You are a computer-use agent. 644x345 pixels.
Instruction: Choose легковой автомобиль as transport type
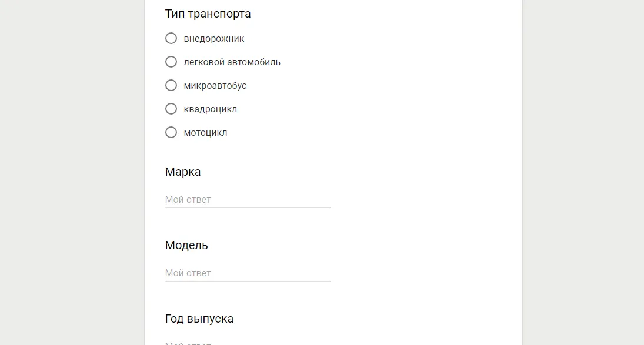tap(171, 62)
